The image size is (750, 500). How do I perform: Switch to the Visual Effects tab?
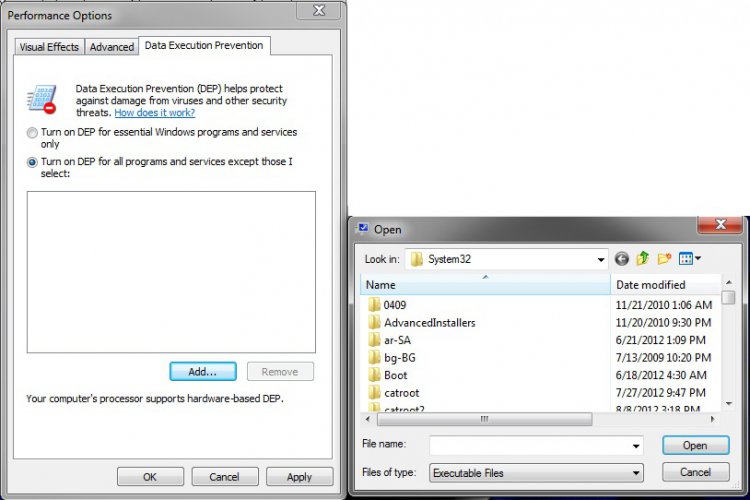[x=48, y=47]
